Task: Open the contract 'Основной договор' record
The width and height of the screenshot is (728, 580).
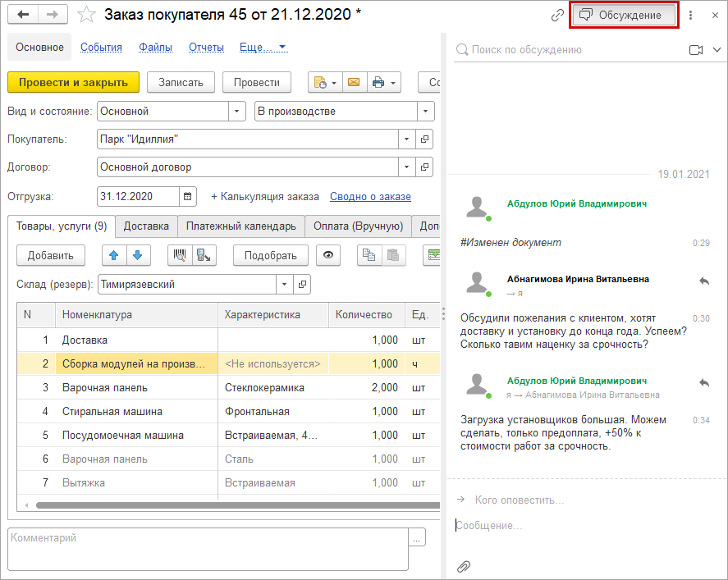Action: pyautogui.click(x=424, y=167)
